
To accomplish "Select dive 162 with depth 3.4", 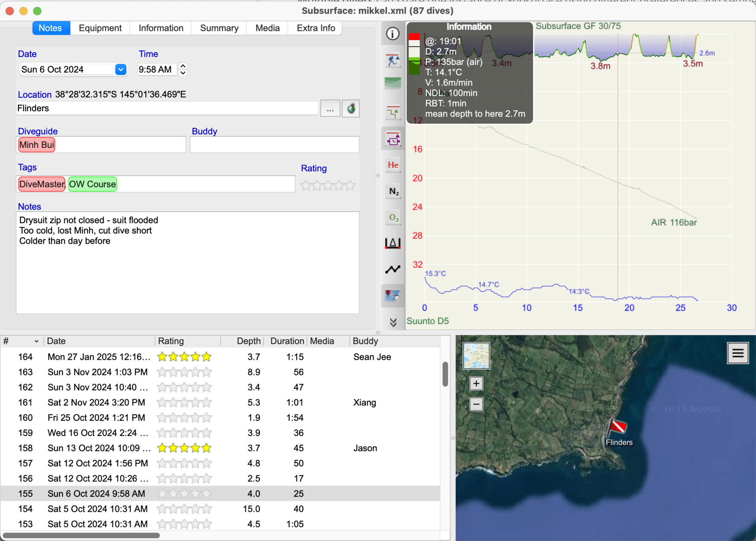I will (x=220, y=387).
